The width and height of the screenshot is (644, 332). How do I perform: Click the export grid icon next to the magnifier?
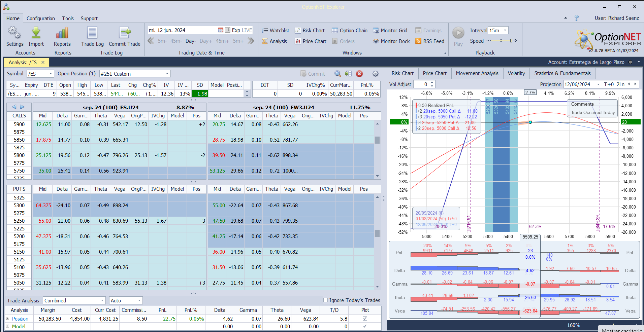(x=348, y=74)
